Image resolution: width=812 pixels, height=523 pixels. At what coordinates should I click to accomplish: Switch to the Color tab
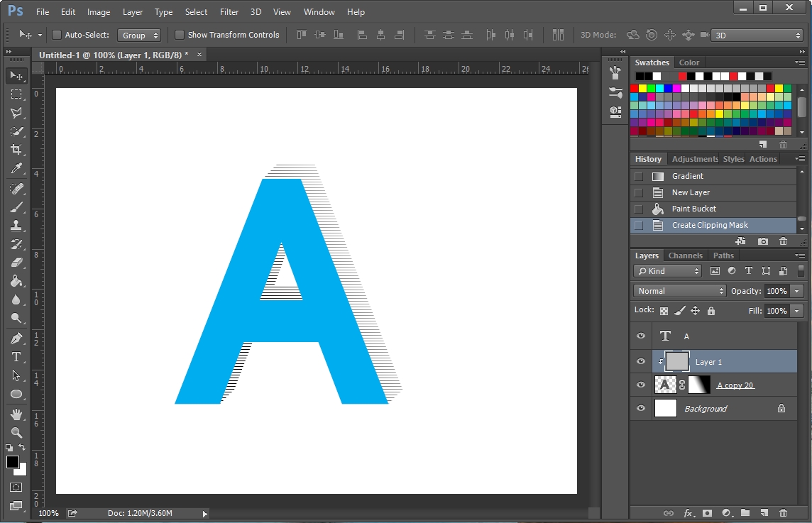(x=688, y=62)
